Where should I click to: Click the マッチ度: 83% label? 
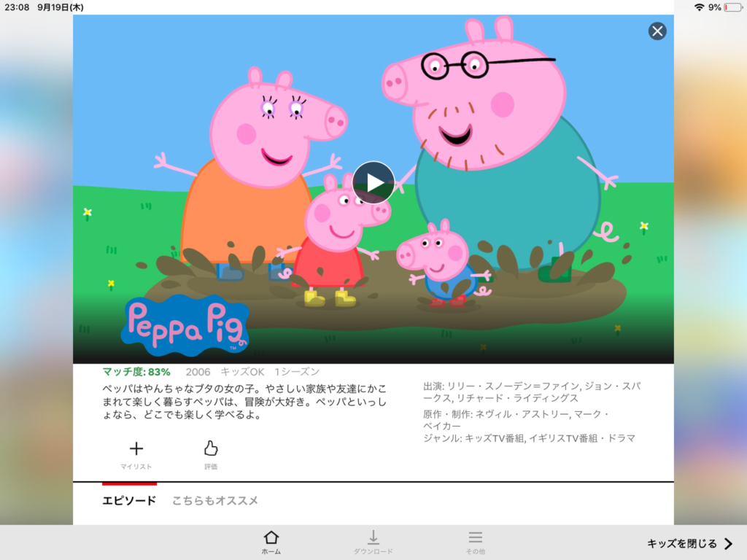click(x=136, y=372)
